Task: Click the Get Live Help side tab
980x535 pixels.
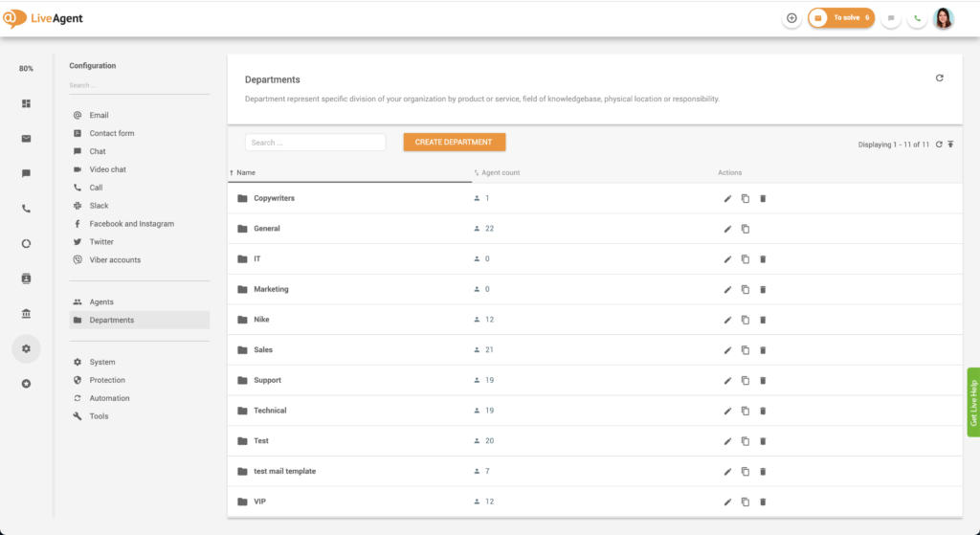Action: (x=973, y=402)
